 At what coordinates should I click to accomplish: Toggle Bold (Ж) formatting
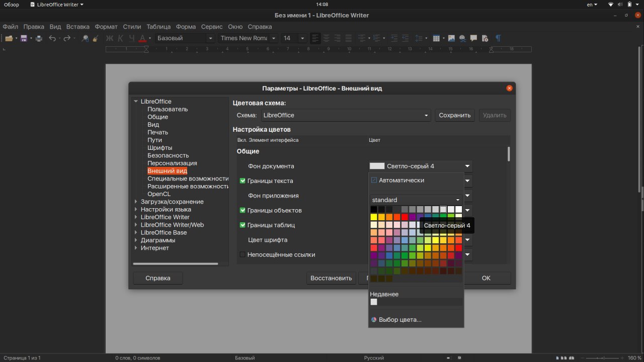(110, 38)
